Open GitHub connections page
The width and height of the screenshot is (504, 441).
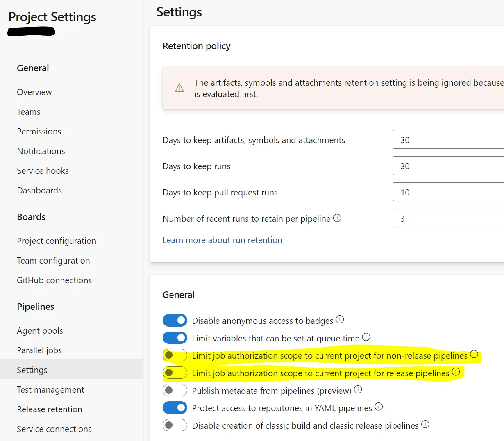point(54,280)
